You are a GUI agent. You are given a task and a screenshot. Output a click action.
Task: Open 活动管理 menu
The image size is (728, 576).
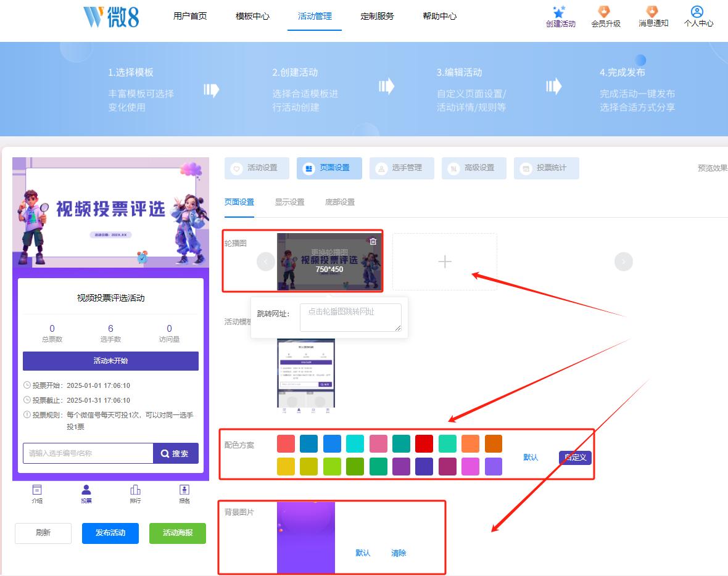[x=314, y=16]
